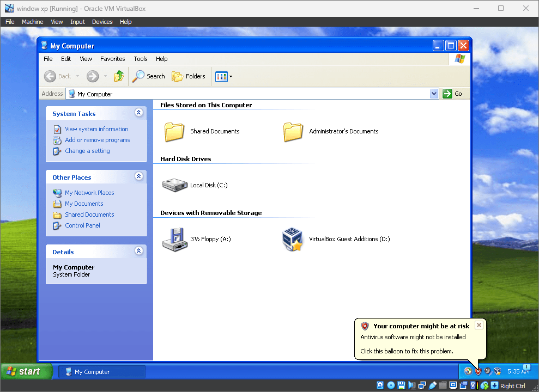Open the Shared Documents folder icon
Screen dimensions: 539x392
point(174,131)
